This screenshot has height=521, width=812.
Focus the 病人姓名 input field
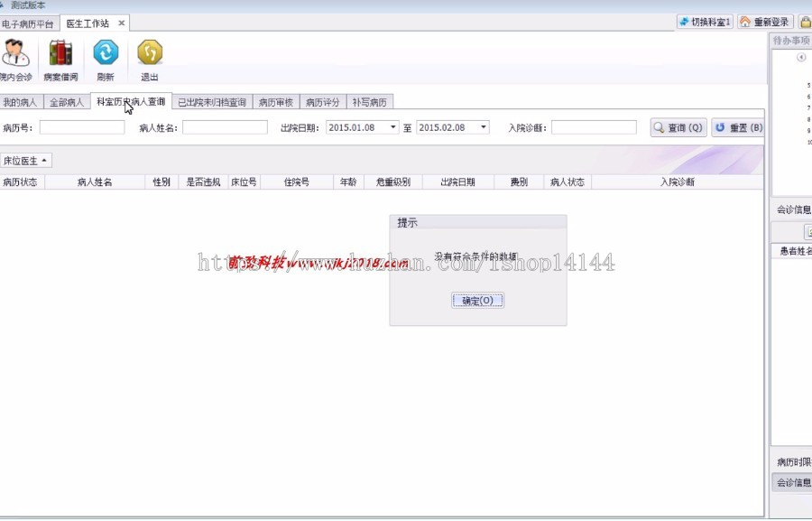point(225,128)
